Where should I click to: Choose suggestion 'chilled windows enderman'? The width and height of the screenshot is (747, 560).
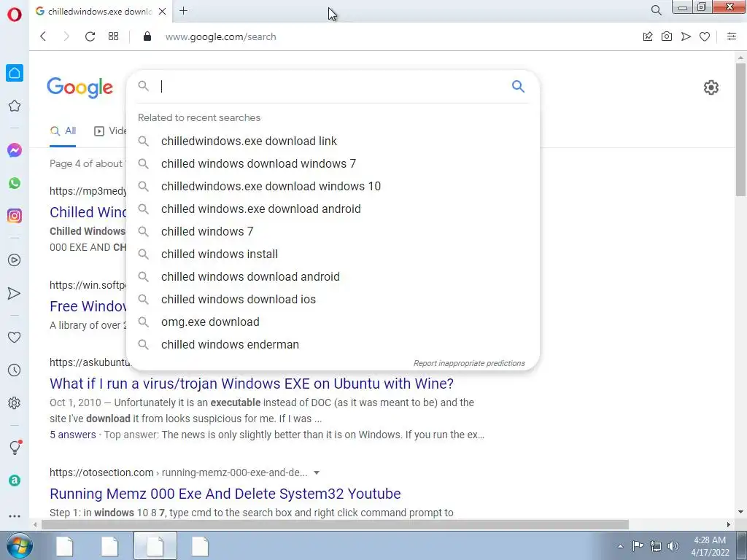tap(333, 345)
